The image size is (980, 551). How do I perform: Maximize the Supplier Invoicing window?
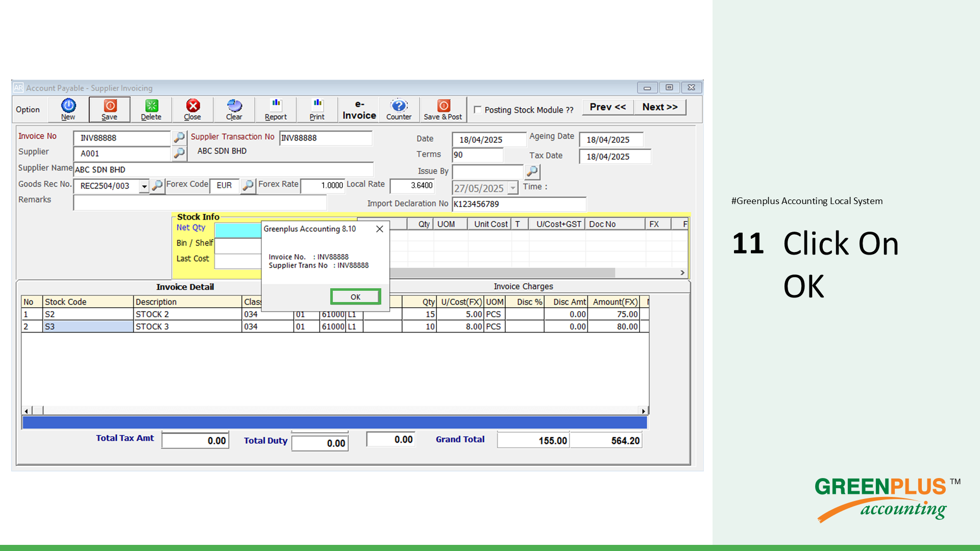pyautogui.click(x=669, y=88)
